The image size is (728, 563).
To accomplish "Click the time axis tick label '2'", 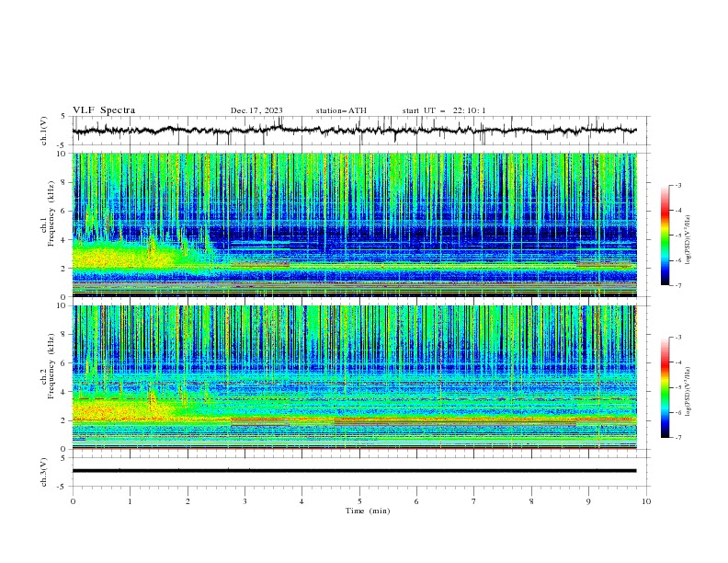I will pos(188,501).
